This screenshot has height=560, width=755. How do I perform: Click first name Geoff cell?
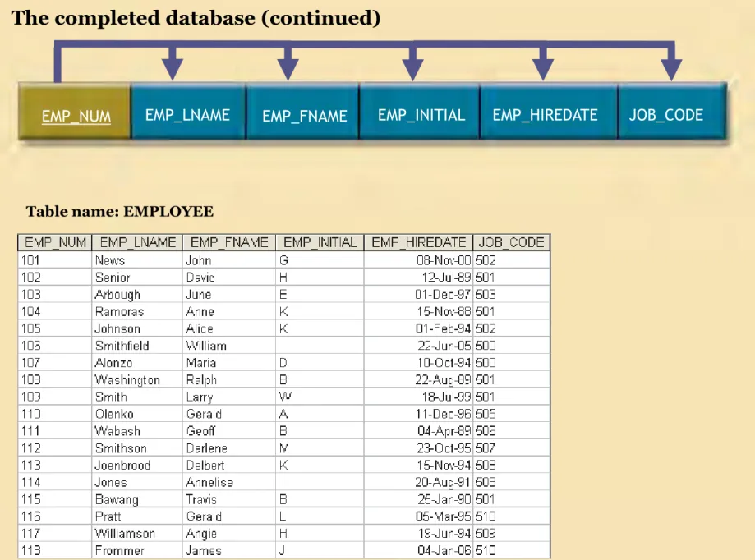point(229,431)
